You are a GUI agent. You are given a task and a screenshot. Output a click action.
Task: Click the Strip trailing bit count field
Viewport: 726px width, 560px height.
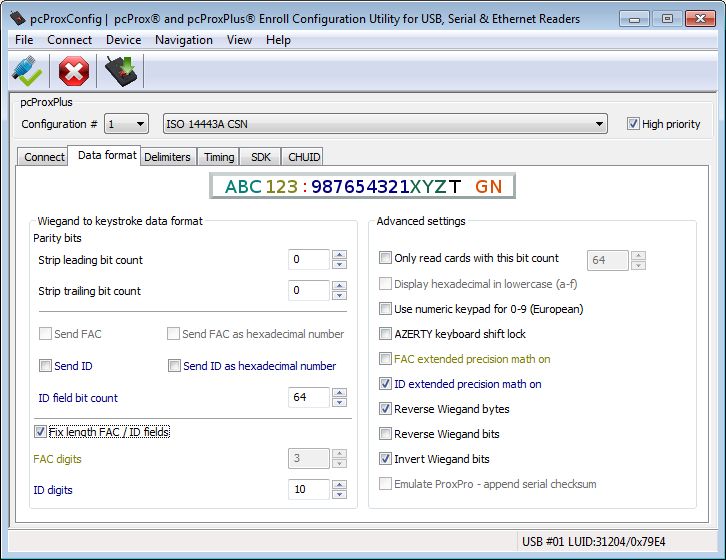point(308,290)
